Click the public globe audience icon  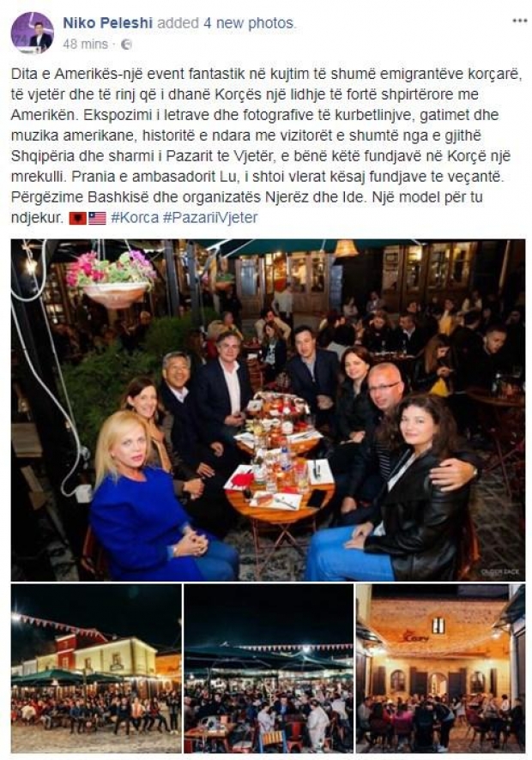[126, 44]
